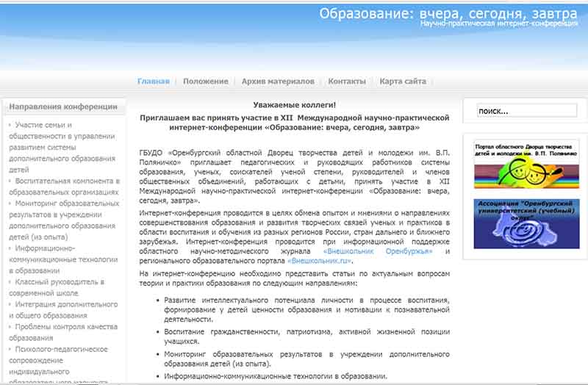Open the Дворец творчества portal banner
Screen dimensions: 588x385
pyautogui.click(x=526, y=164)
